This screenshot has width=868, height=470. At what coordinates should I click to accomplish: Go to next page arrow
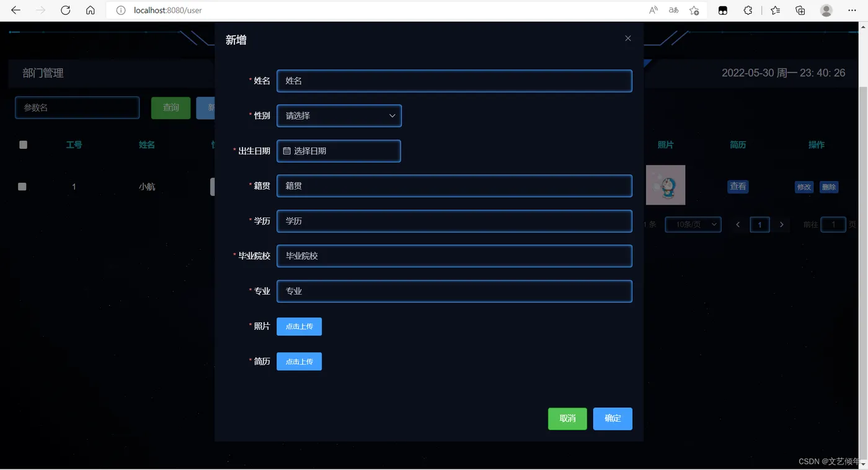(x=782, y=224)
